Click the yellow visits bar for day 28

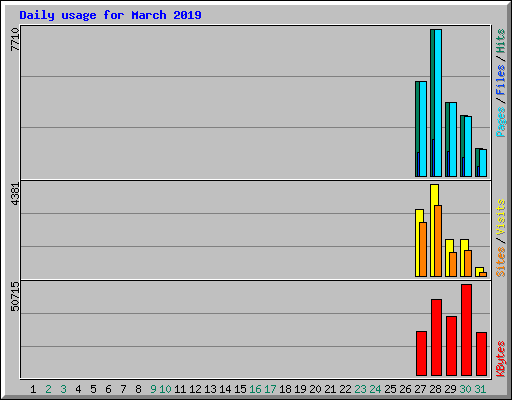pos(433,230)
